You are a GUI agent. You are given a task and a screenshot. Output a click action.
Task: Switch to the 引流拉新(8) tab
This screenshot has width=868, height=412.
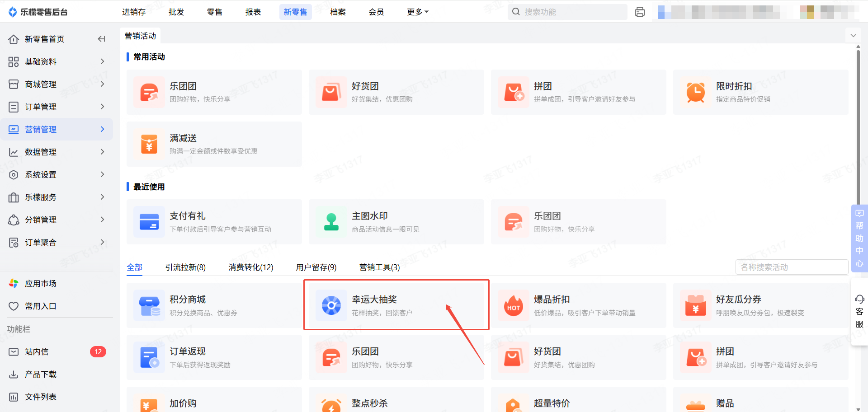[185, 267]
